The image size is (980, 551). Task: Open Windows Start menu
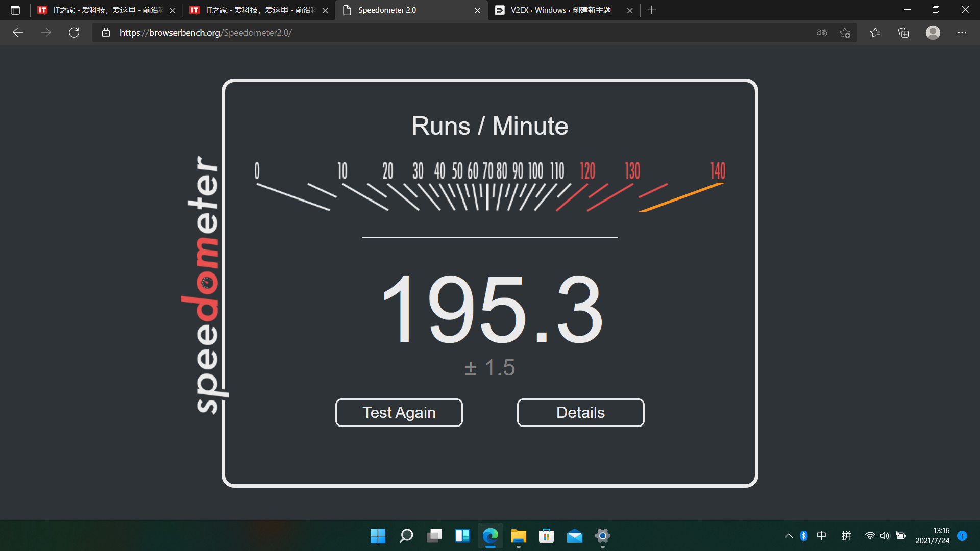378,536
